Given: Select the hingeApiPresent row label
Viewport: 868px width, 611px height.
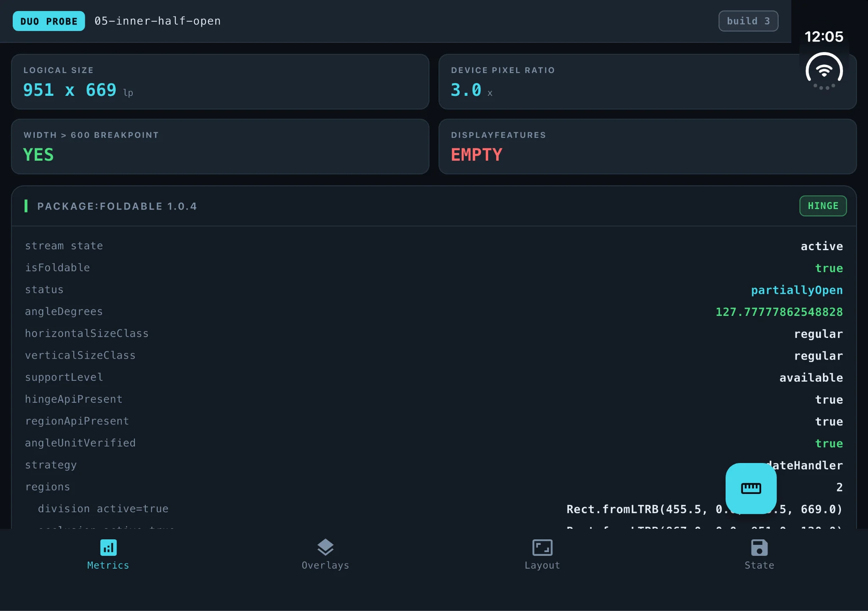Looking at the screenshot, I should point(74,399).
